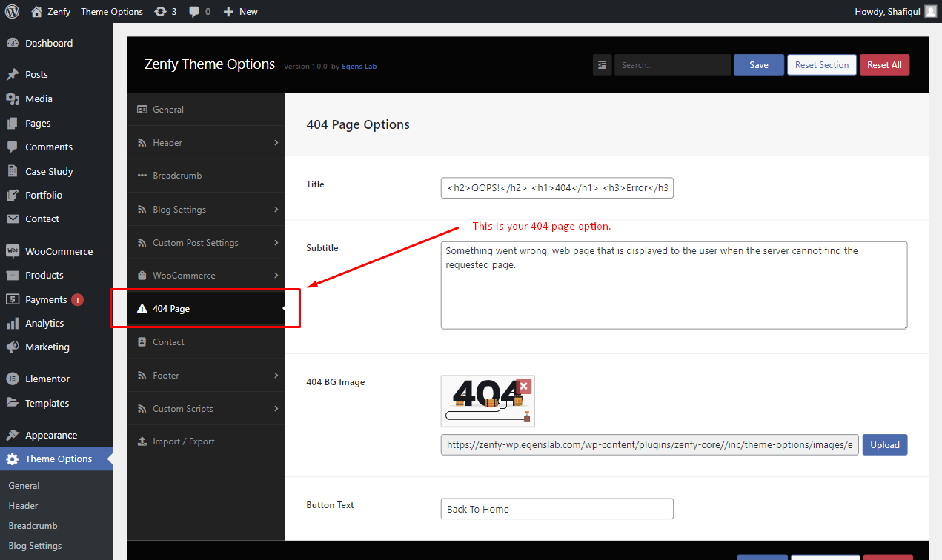This screenshot has height=560, width=942.
Task: Click the Payments notification badge
Action: 78,299
